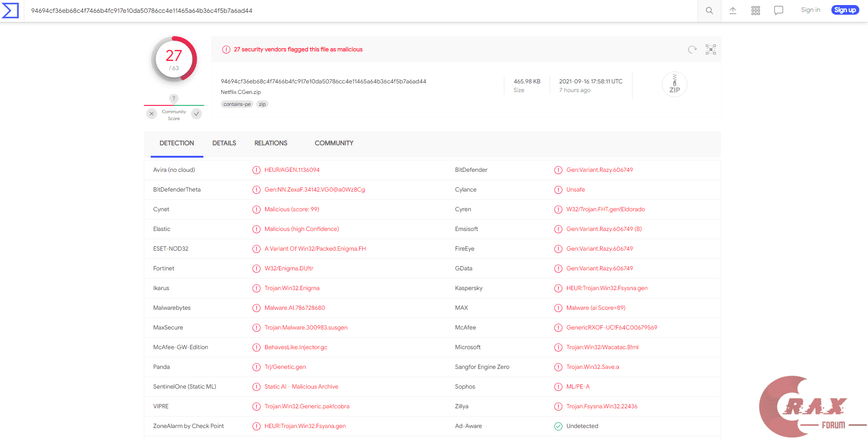Viewport: 868px width, 439px height.
Task: Click the Static AI - Malicious Archive result
Action: (x=301, y=387)
